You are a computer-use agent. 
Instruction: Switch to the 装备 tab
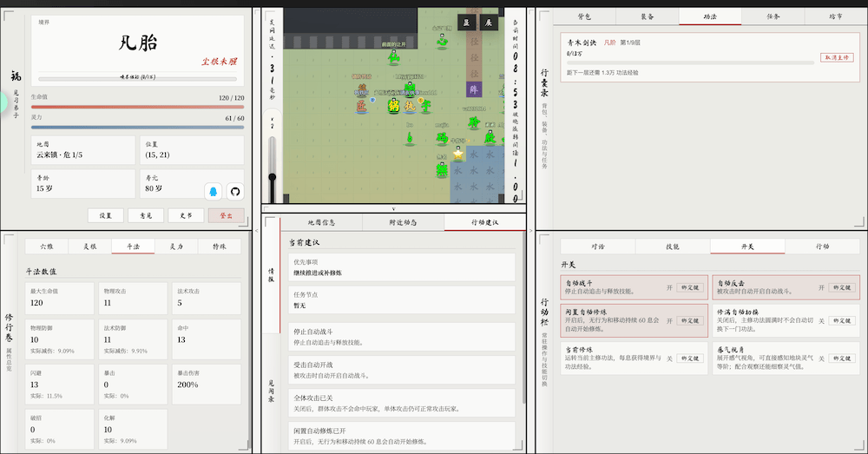point(648,16)
